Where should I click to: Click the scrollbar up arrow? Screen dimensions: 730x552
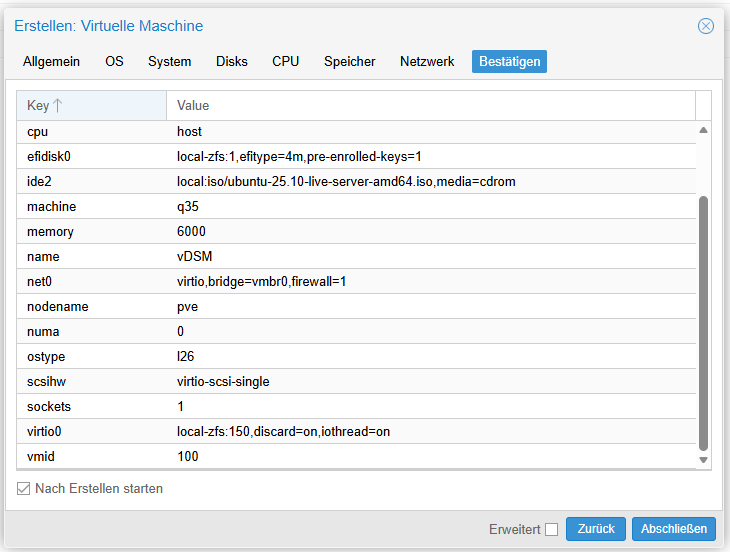(703, 130)
